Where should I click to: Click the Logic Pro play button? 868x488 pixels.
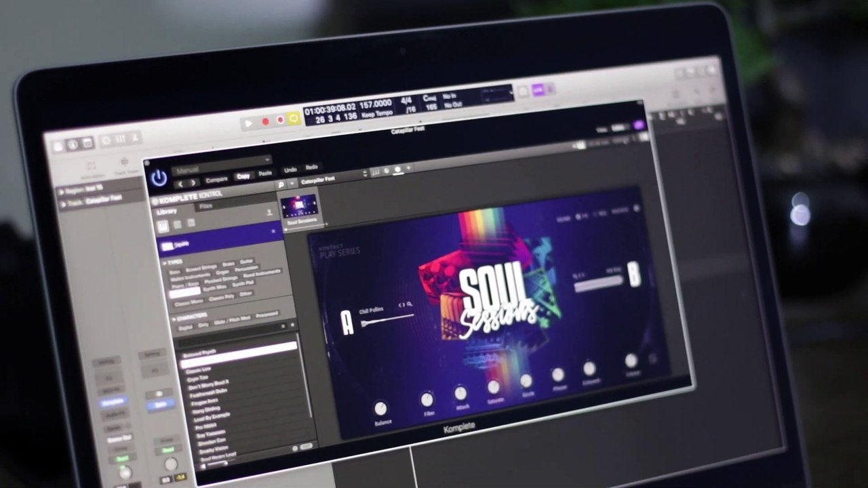(x=248, y=123)
